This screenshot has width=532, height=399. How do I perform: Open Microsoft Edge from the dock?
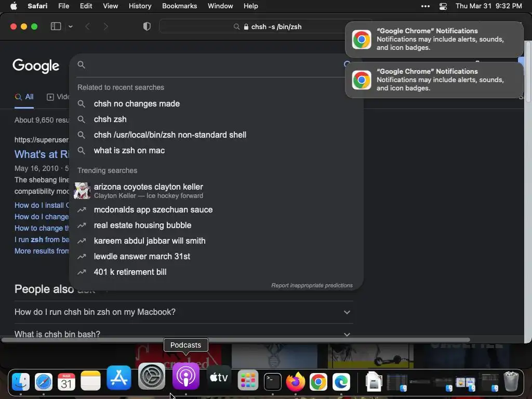tap(341, 382)
